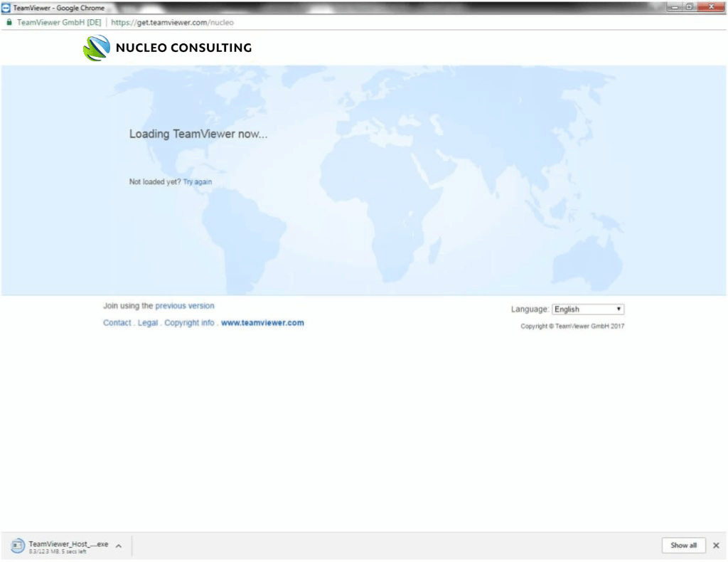
Task: Click the TeamViewer_Host exe file icon
Action: pyautogui.click(x=18, y=546)
